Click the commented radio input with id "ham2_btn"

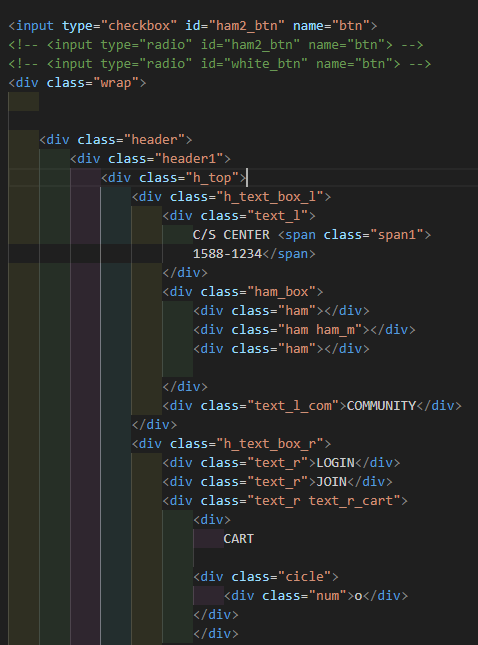pyautogui.click(x=216, y=45)
